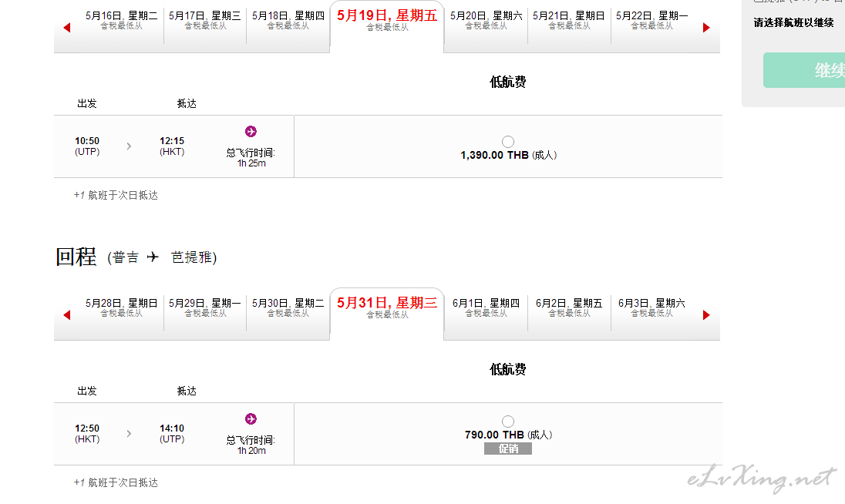This screenshot has width=845, height=504.
Task: Click next dates arrow for return flight
Action: 706,315
